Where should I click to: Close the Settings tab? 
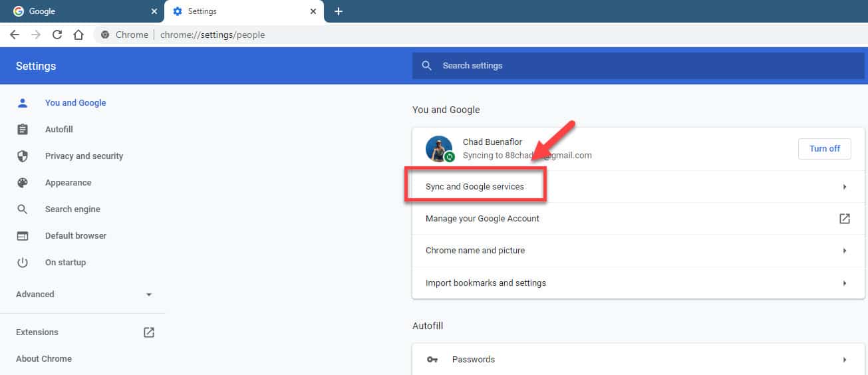tap(313, 11)
